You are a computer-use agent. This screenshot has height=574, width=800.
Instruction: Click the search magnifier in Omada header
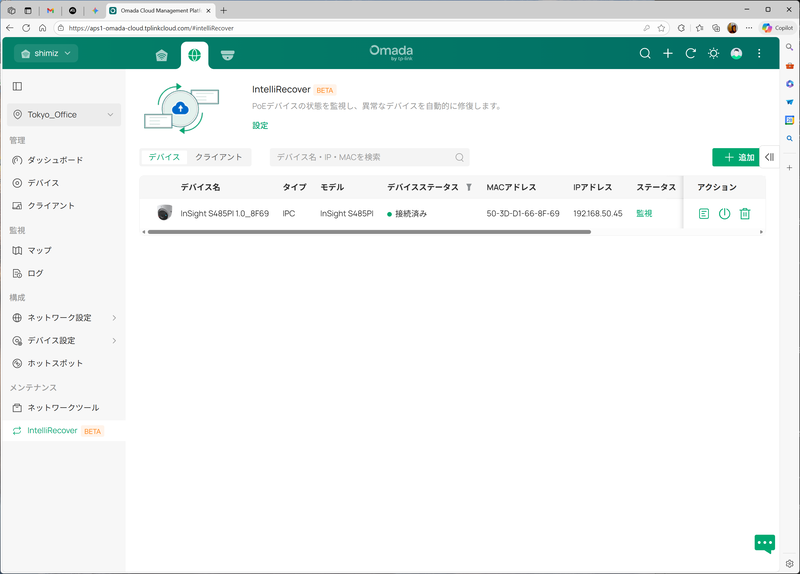point(645,53)
